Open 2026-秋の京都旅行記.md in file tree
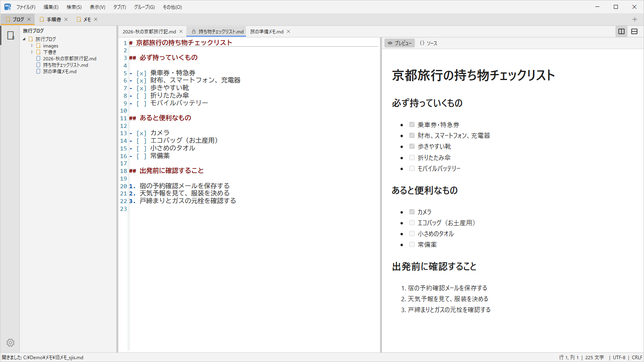The image size is (644, 362). pyautogui.click(x=70, y=59)
